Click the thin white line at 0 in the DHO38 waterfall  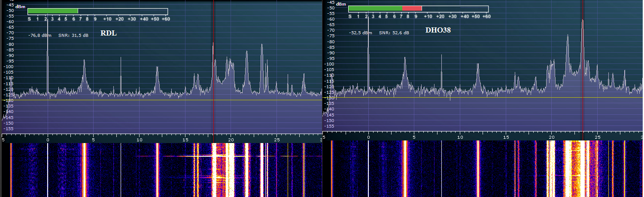(368, 169)
